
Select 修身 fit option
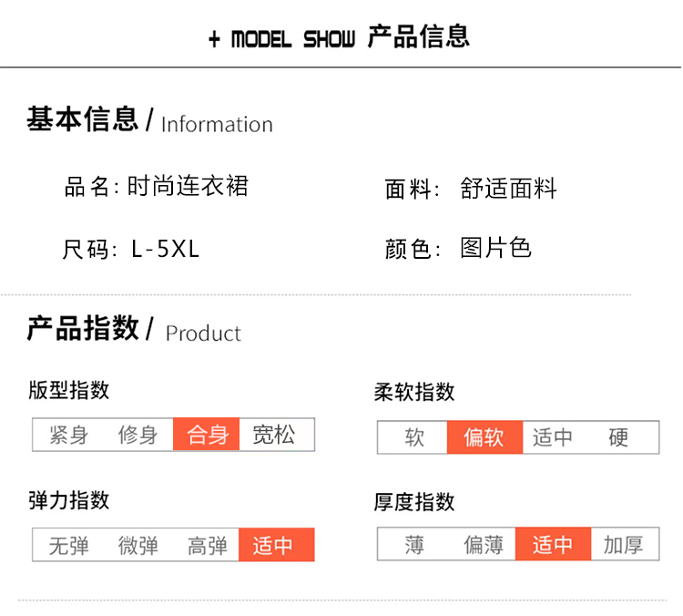[x=138, y=435]
